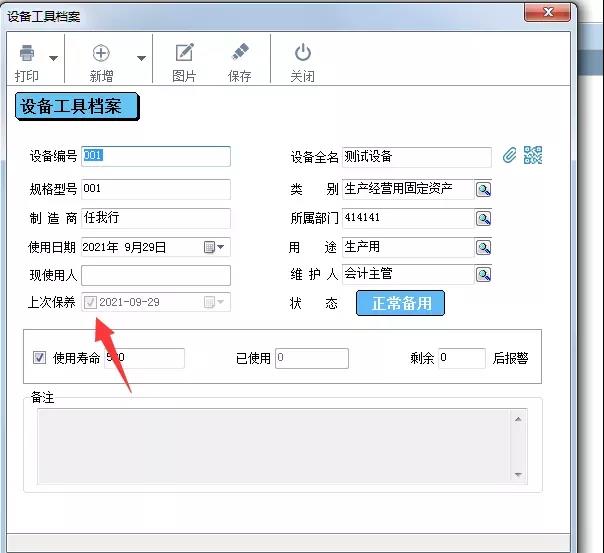Click the empty 现使用人 field
Screen dimensions: 604x553
(156, 275)
